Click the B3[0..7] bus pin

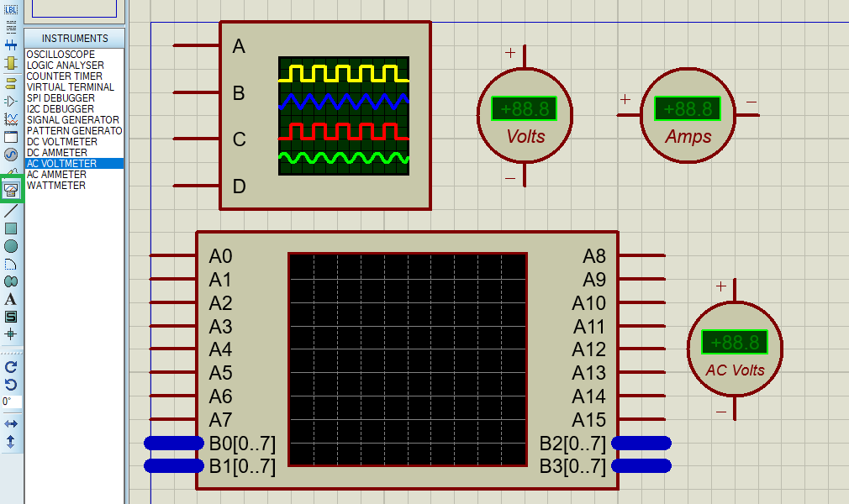tap(641, 465)
